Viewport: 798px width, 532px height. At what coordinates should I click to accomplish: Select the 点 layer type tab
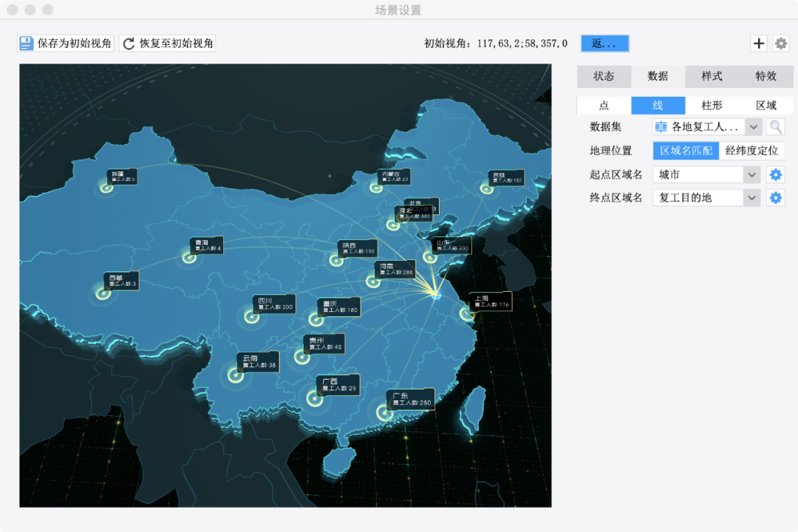coord(604,106)
